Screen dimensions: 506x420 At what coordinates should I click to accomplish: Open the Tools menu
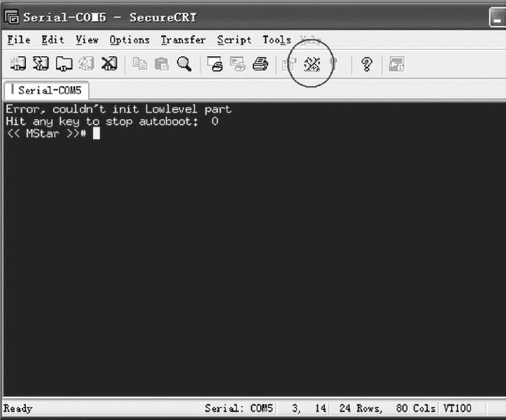[x=277, y=40]
